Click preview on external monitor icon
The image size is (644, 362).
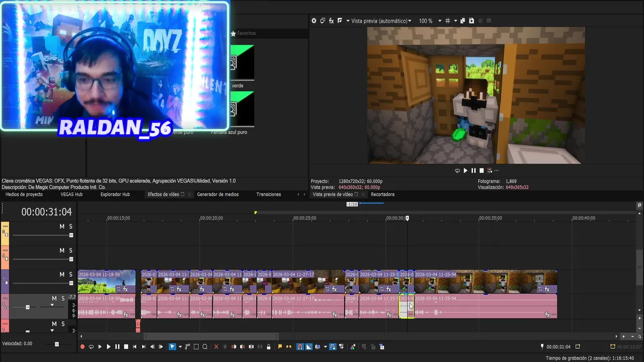click(x=323, y=21)
